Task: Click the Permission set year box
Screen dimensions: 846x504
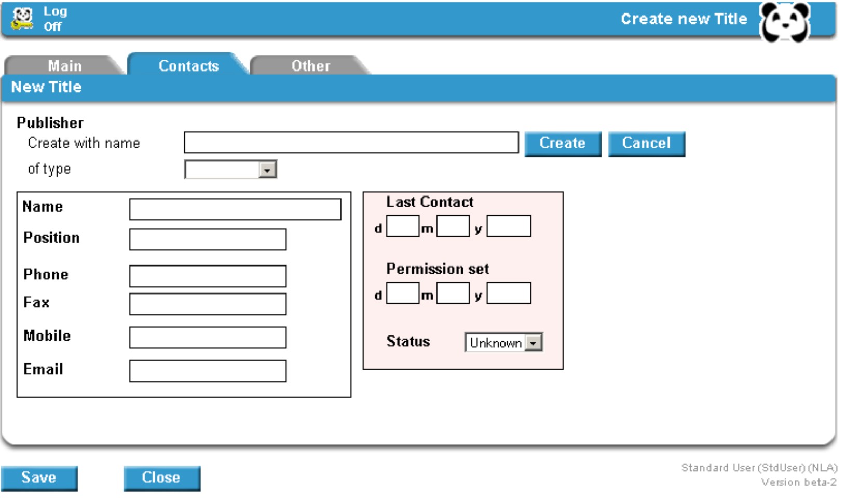Action: (509, 293)
